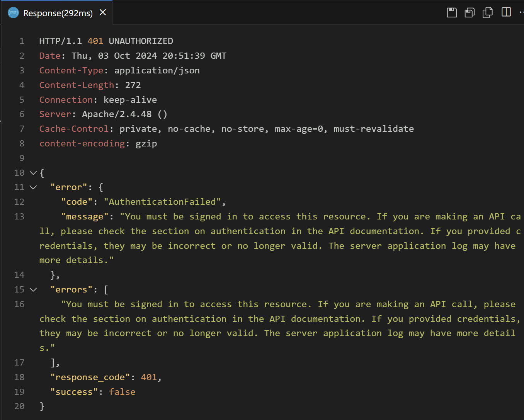Image resolution: width=524 pixels, height=420 pixels.
Task: Collapse the root JSON object at line 10
Action: pos(33,173)
